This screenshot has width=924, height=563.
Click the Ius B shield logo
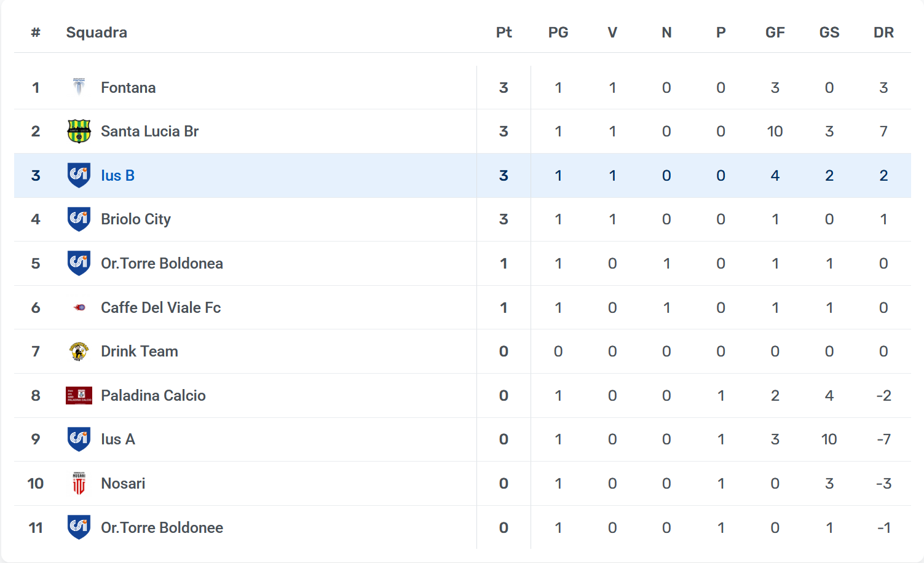point(79,175)
